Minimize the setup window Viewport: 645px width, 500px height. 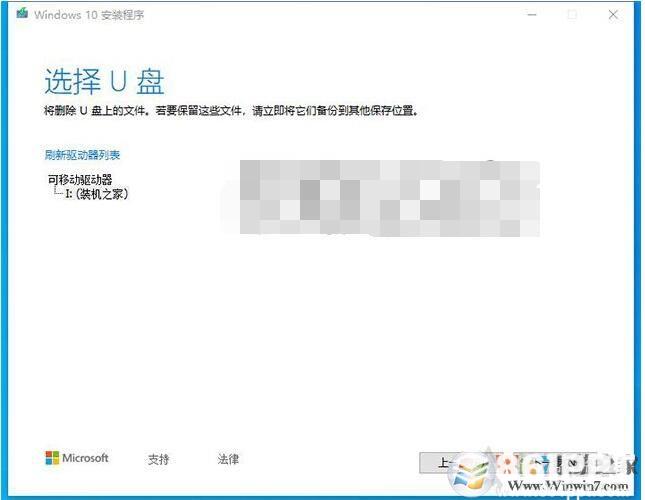point(532,15)
